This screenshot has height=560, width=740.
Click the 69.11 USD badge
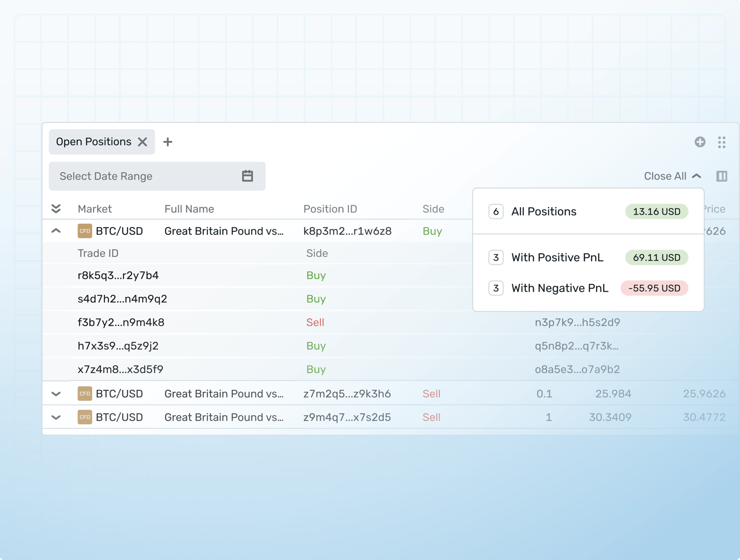(657, 257)
